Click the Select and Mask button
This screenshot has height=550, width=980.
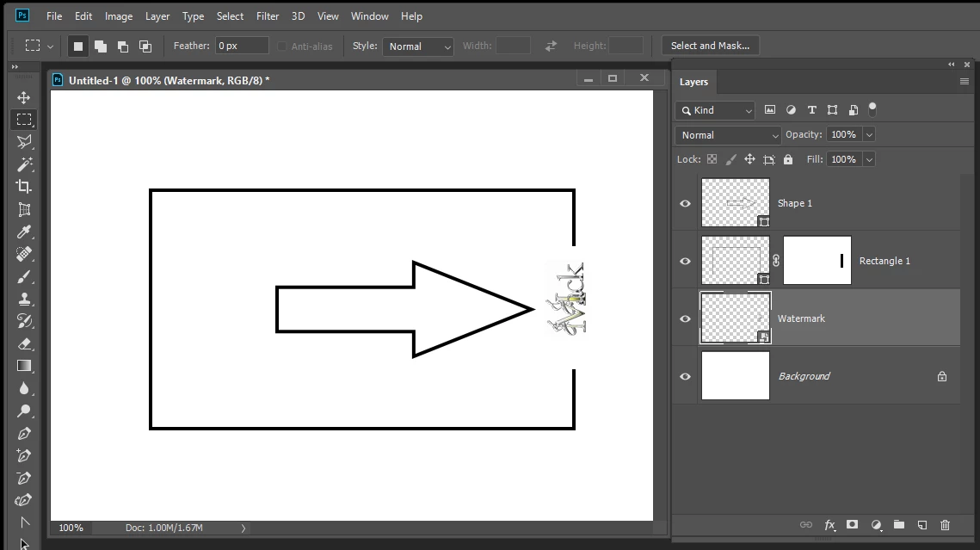coord(710,46)
